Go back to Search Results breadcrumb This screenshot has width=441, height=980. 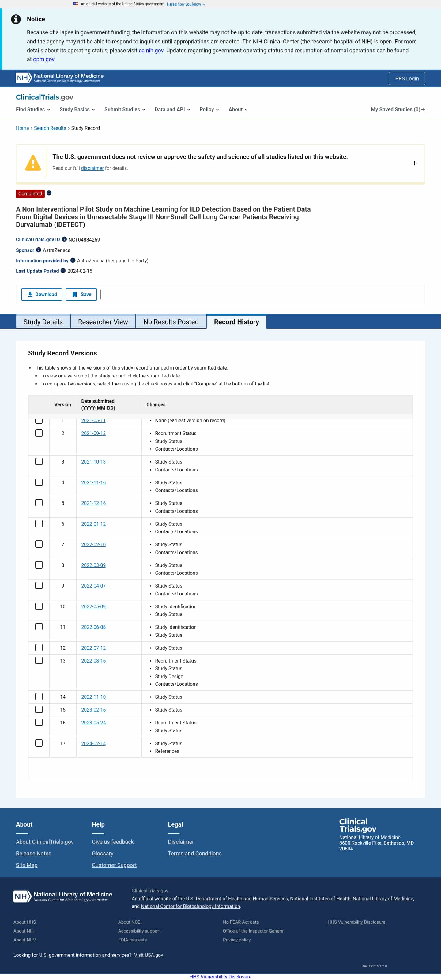click(x=50, y=128)
